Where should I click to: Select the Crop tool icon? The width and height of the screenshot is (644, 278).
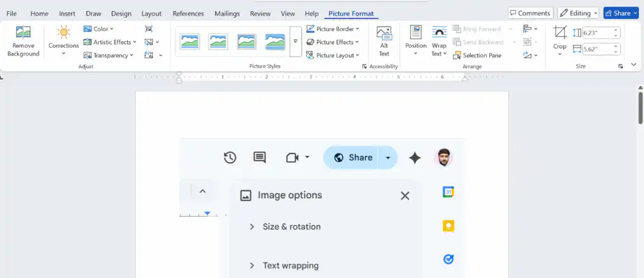tap(559, 33)
